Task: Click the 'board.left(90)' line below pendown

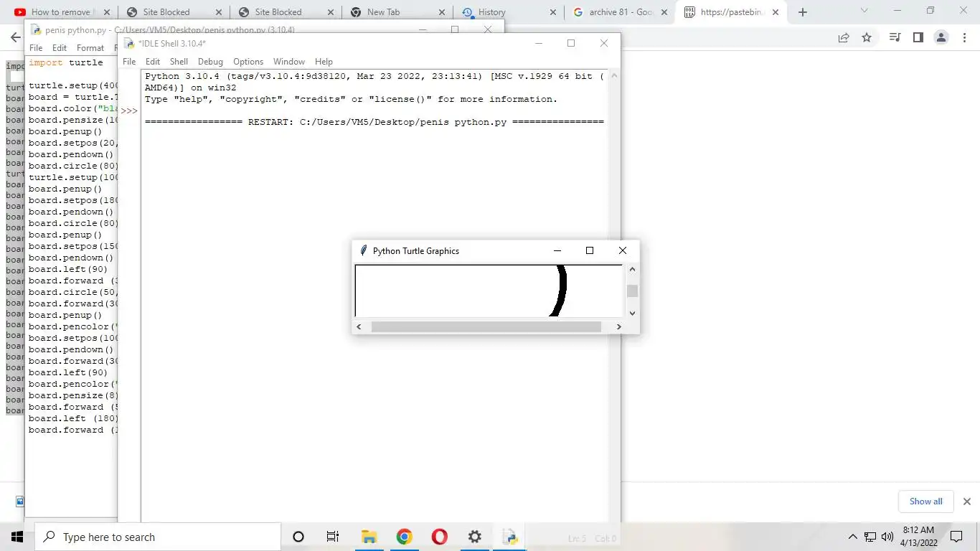Action: pyautogui.click(x=68, y=269)
